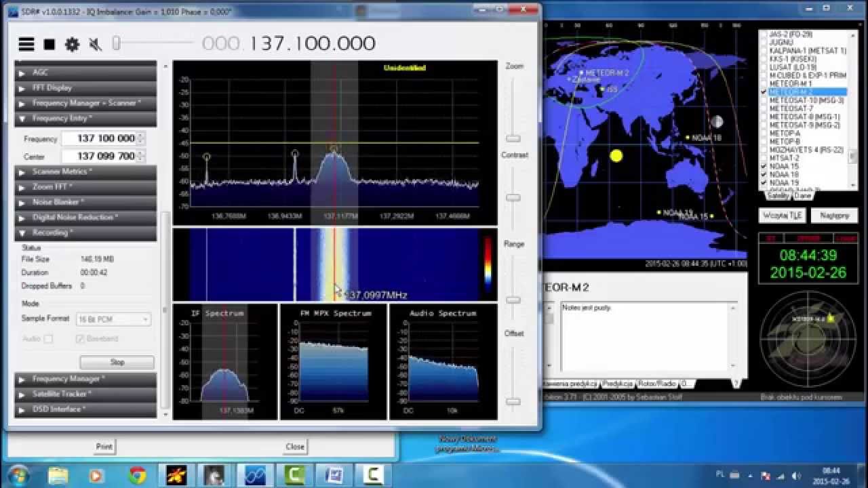Check MTSAT-2 in satellite list
This screenshot has width=868, height=488.
point(764,158)
